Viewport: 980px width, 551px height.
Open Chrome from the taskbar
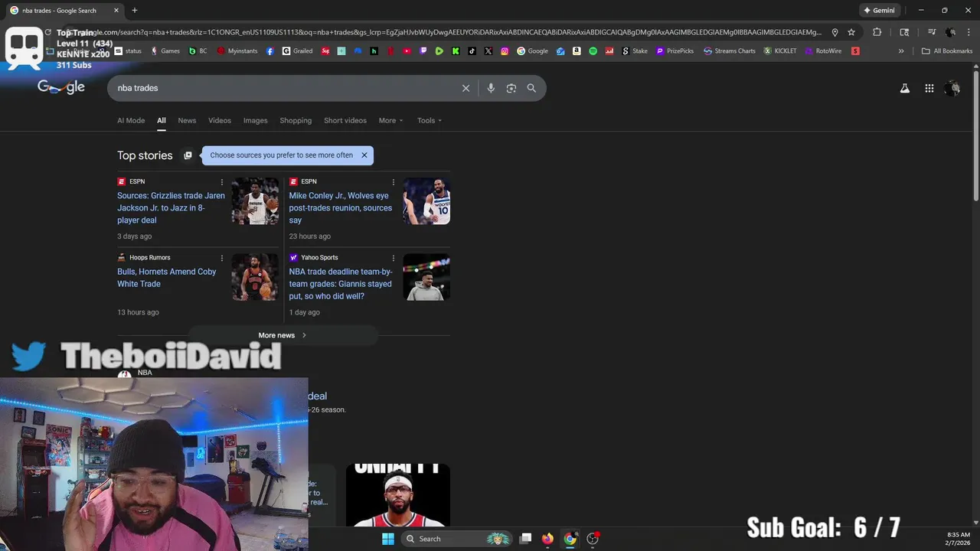point(570,539)
